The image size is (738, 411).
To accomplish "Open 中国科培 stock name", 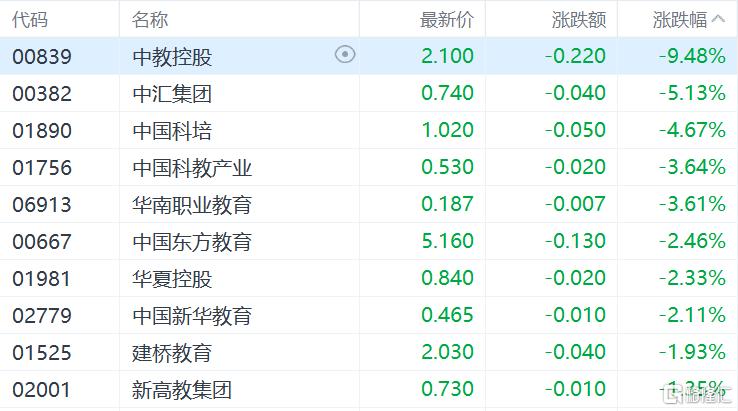I will [172, 130].
